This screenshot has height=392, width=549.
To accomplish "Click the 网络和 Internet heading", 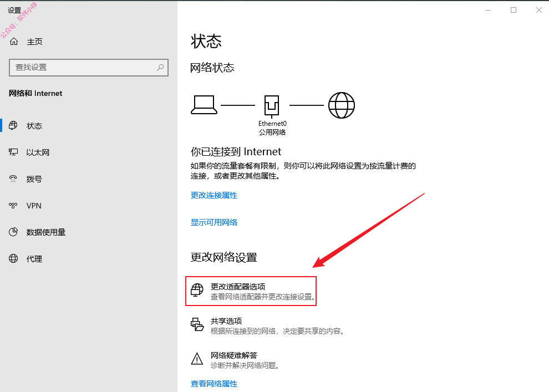I will click(35, 93).
